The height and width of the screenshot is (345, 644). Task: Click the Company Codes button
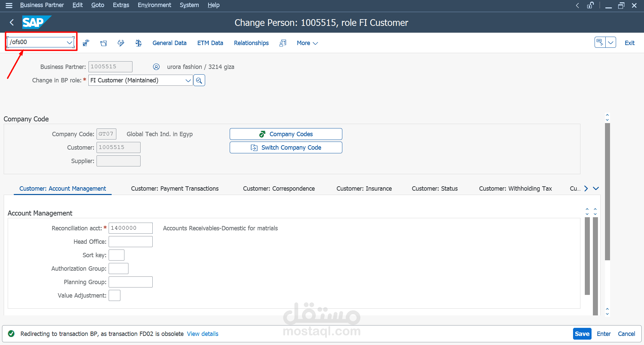(286, 134)
